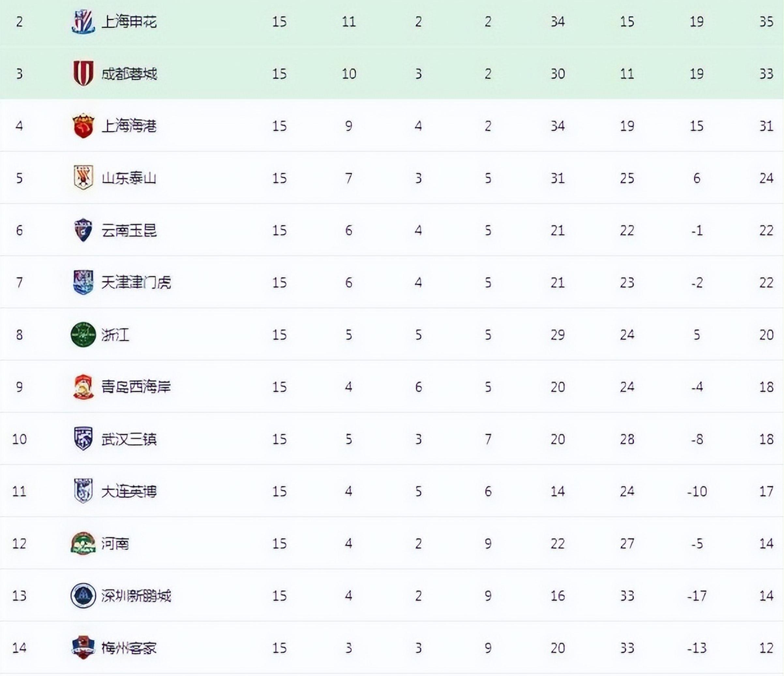The width and height of the screenshot is (784, 676).
Task: Select the 山东泰山 team name
Action: point(129,178)
